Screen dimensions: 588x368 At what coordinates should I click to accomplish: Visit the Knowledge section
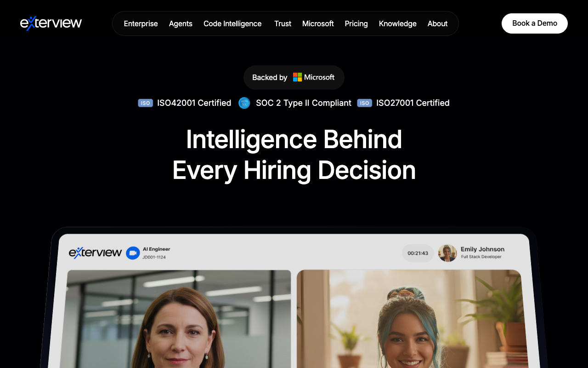[x=397, y=23]
